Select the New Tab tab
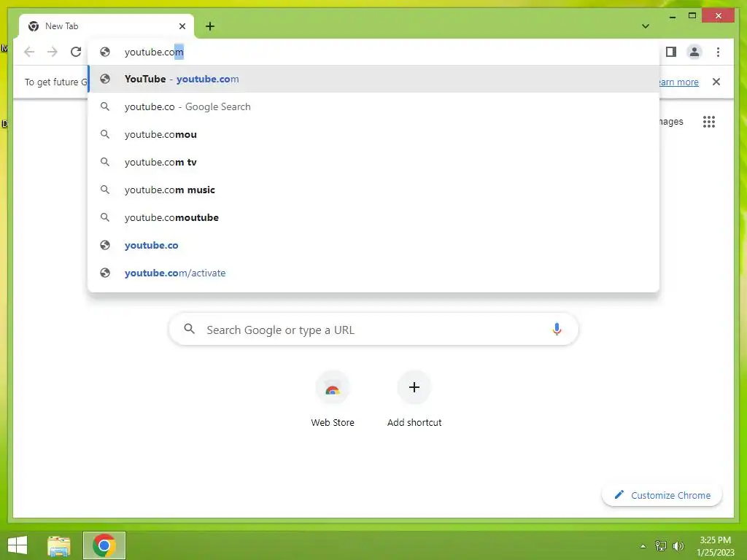 (107, 26)
